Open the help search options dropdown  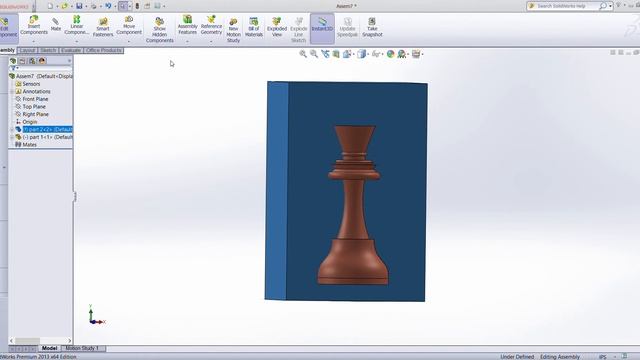(x=611, y=6)
